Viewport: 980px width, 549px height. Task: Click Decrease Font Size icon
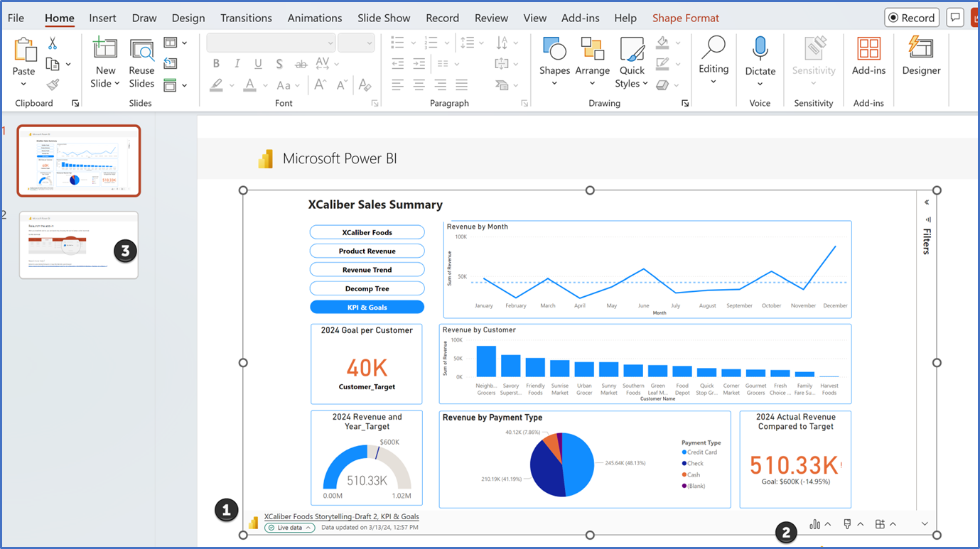point(342,85)
